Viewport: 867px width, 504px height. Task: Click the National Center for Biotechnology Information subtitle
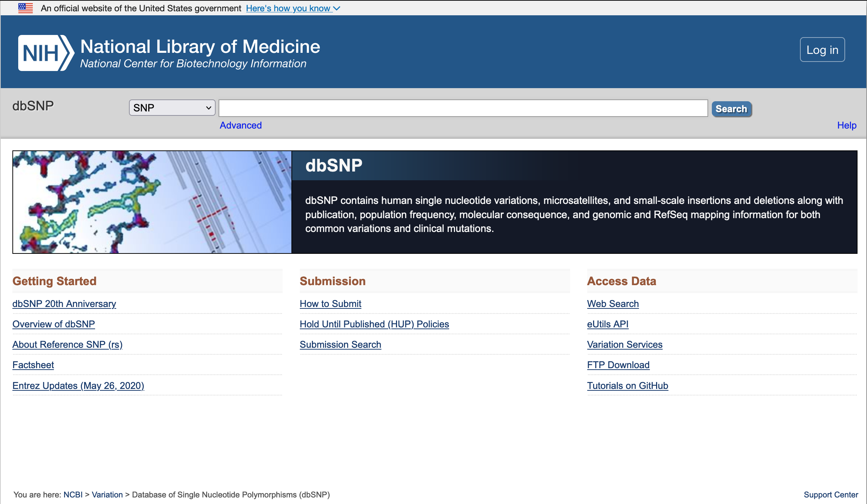193,64
